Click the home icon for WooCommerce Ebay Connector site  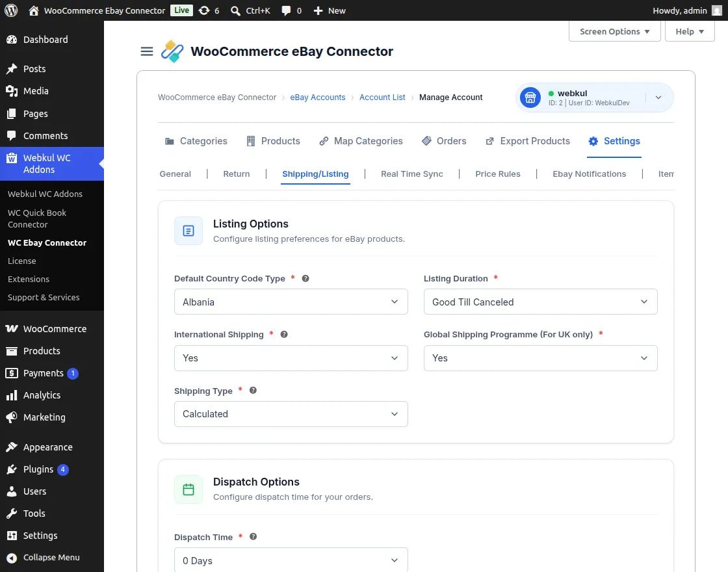pyautogui.click(x=33, y=10)
